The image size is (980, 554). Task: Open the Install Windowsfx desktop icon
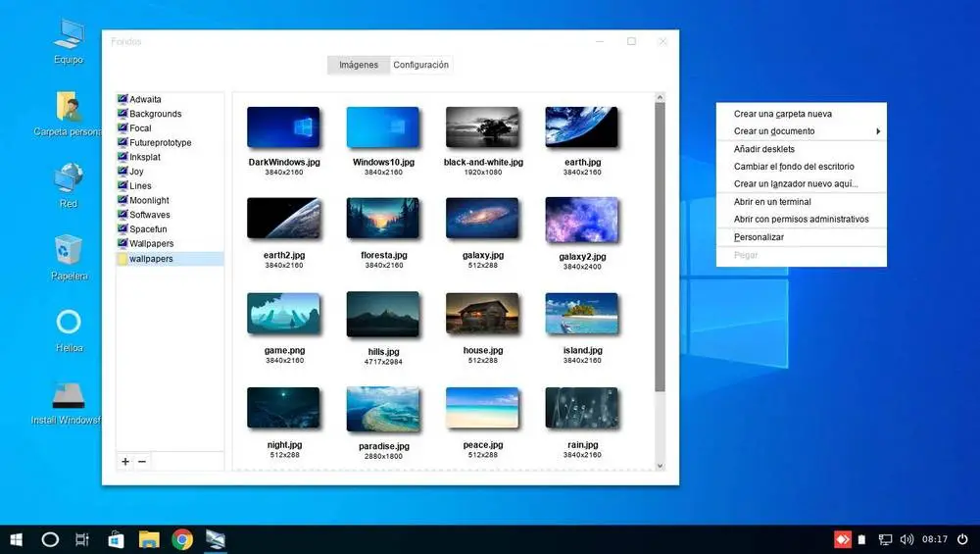coord(67,403)
